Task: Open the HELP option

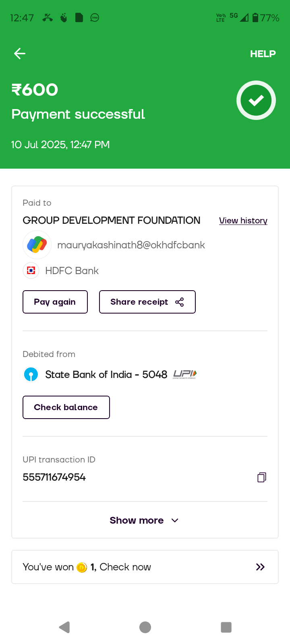Action: [x=263, y=54]
